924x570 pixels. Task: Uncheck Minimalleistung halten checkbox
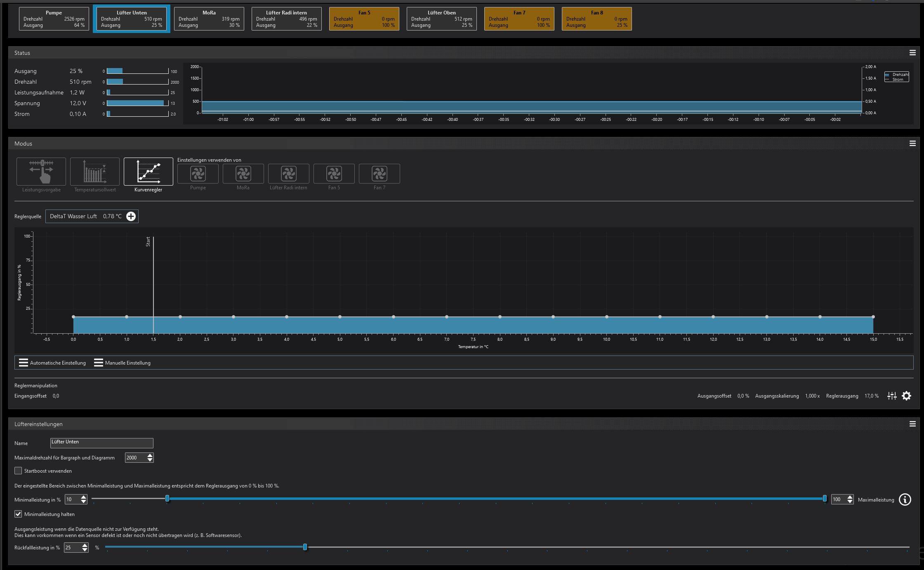pyautogui.click(x=18, y=514)
